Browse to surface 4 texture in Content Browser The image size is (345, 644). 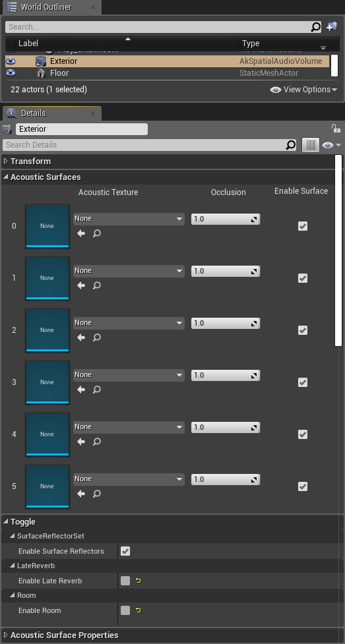96,442
